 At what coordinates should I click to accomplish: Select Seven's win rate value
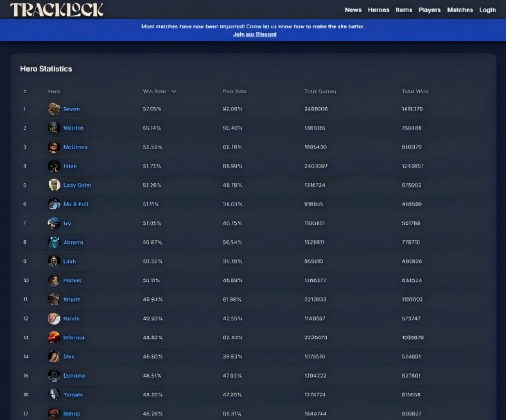pos(152,109)
